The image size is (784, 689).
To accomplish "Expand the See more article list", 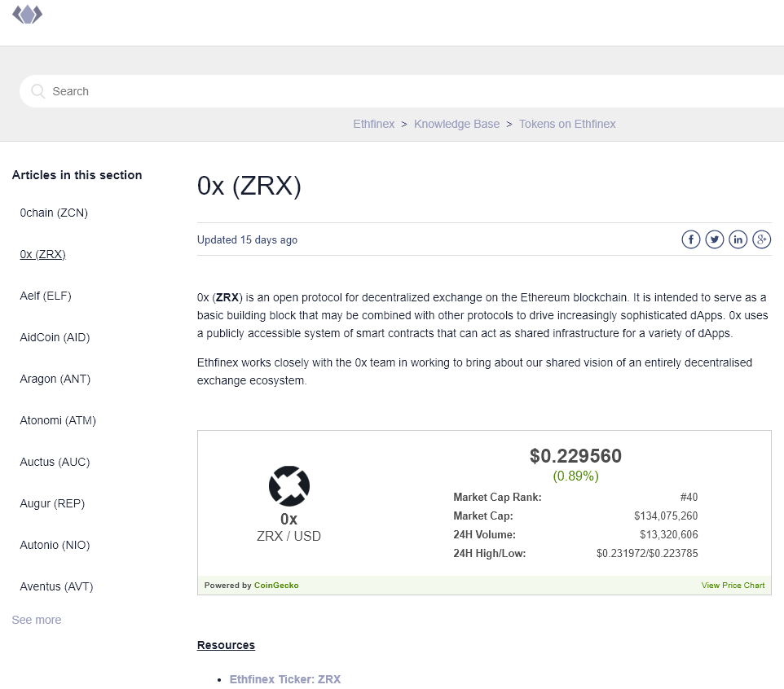I will tap(36, 620).
